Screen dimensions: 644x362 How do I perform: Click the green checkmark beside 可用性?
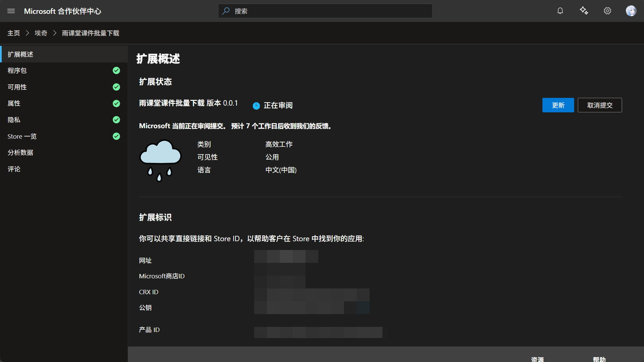click(116, 87)
